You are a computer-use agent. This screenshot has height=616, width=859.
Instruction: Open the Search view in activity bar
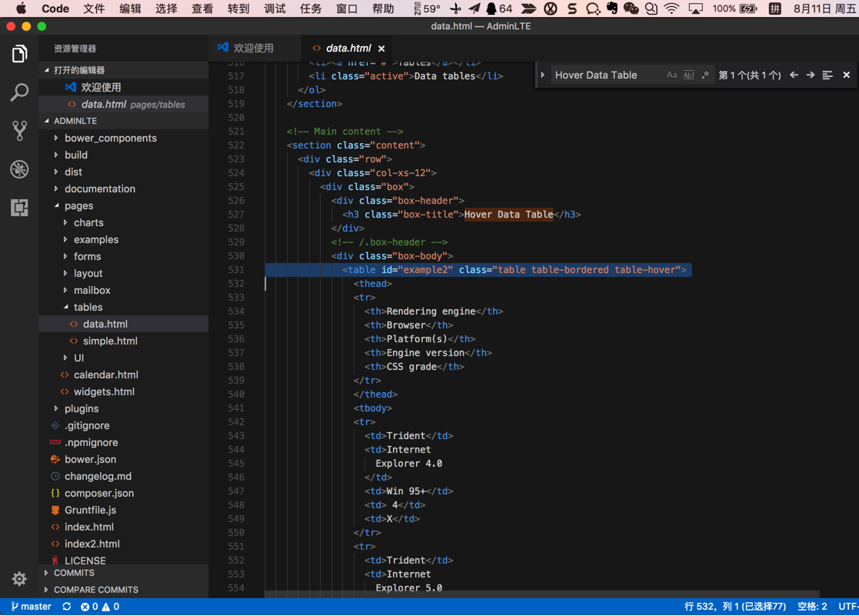19,92
